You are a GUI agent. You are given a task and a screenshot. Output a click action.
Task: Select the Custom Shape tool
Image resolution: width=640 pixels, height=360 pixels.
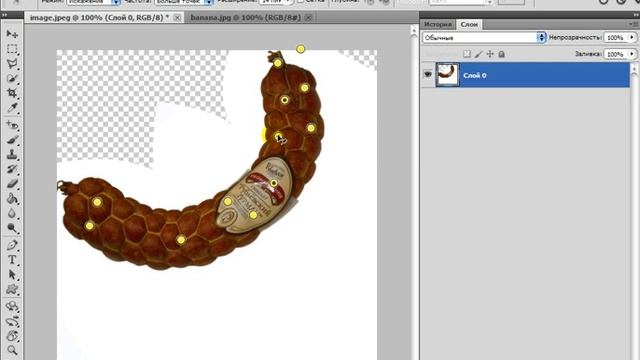(x=12, y=289)
